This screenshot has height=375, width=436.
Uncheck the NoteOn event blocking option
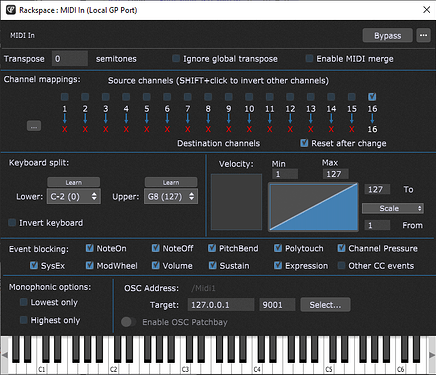[89, 248]
